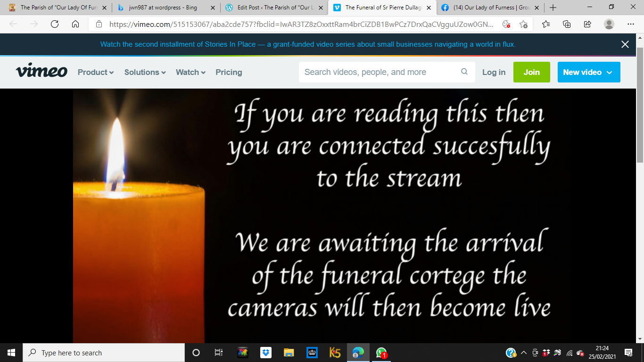Expand the Solutions dropdown menu
Image resolution: width=644 pixels, height=362 pixels.
(x=145, y=72)
